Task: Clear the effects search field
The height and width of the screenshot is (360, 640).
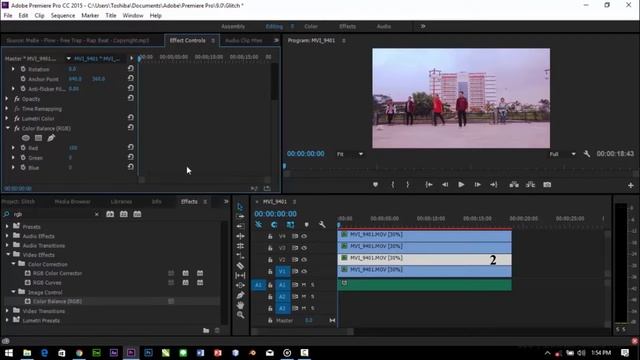Action: coord(96,214)
